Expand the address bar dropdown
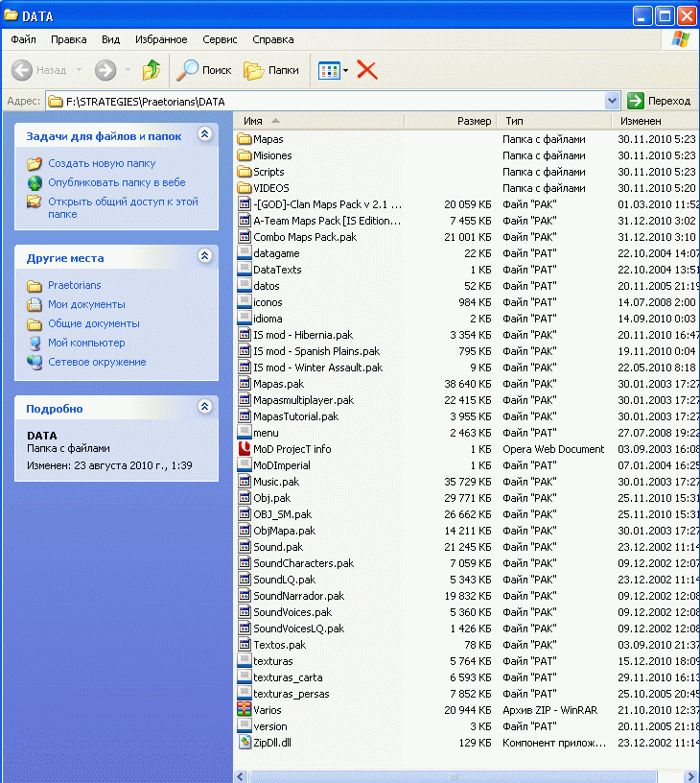Viewport: 700px width, 783px height. pyautogui.click(x=612, y=101)
